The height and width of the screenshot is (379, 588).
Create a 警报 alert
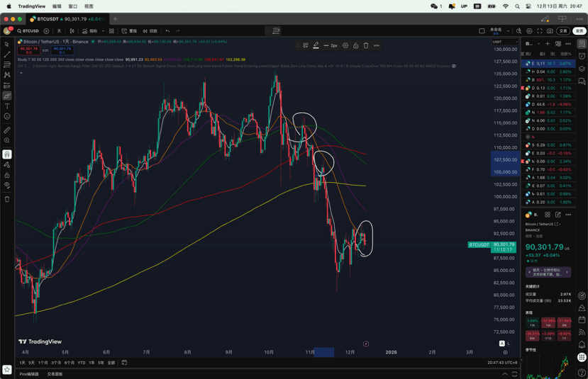coord(129,31)
